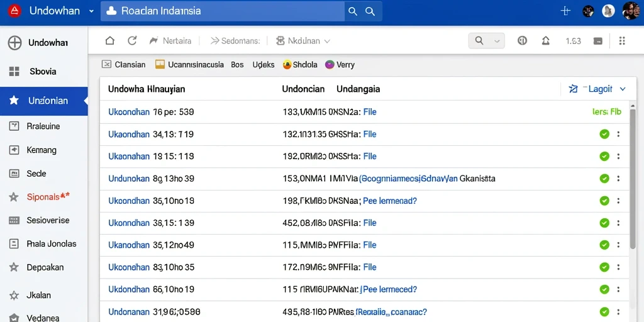
Task: Open Jkalan in the sidebar
Action: (x=43, y=295)
